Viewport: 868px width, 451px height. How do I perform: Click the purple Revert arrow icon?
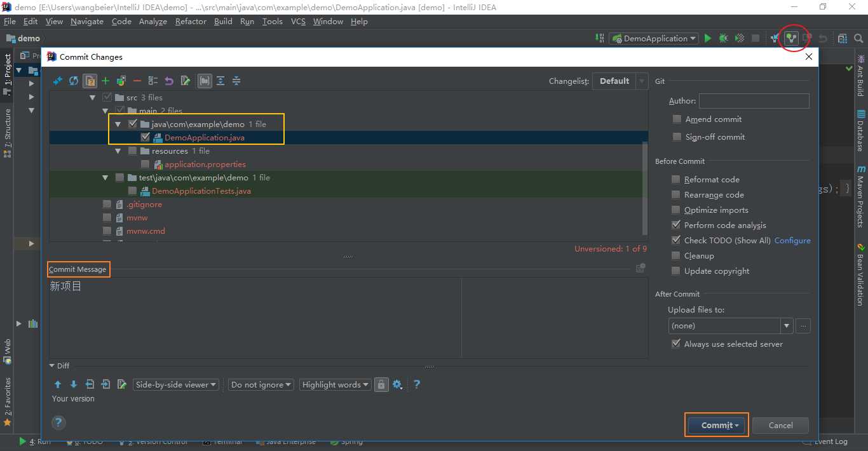[169, 81]
